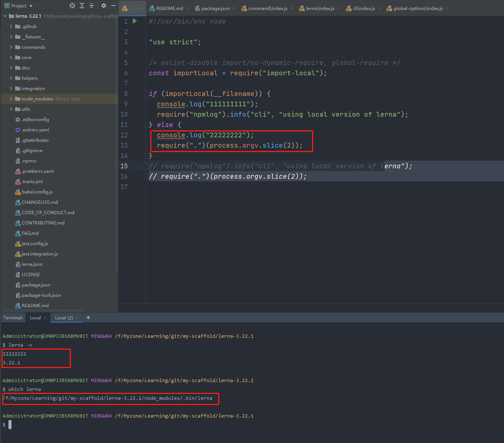Viewport: 504px width, 443px height.
Task: Open Project panel settings gear
Action: pos(104,6)
